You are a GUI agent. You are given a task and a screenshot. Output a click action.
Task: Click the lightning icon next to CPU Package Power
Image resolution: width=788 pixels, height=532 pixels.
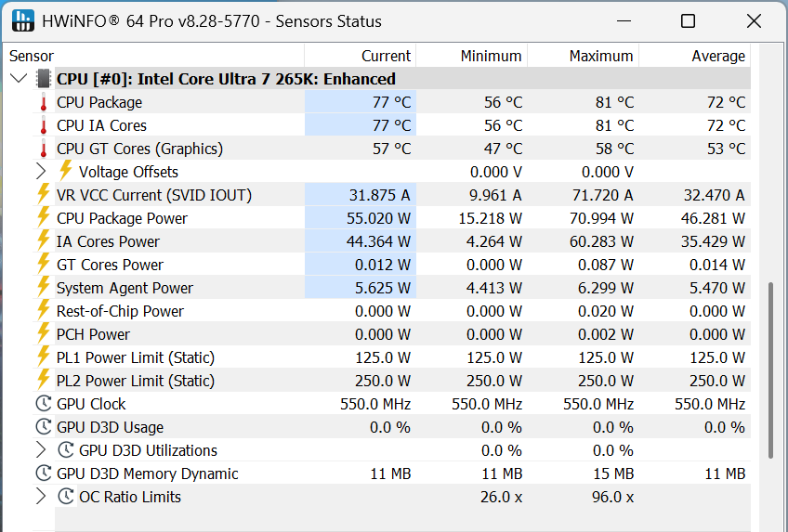(x=43, y=218)
